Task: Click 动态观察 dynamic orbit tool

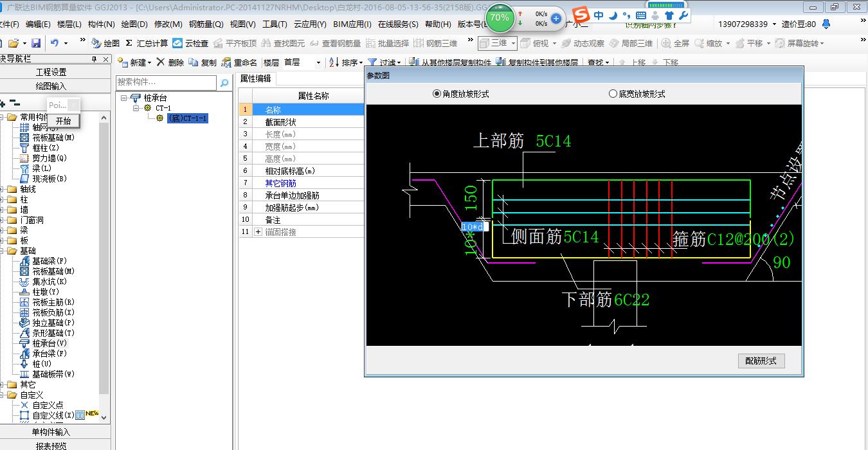Action: [583, 43]
